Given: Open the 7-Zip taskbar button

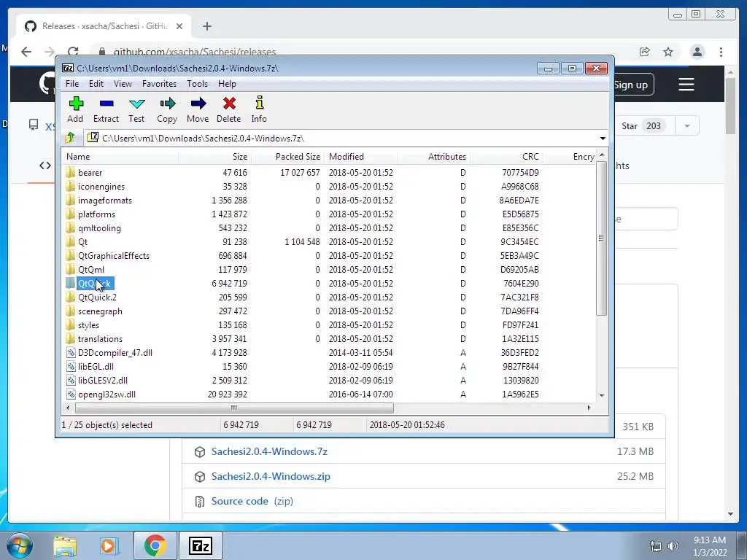Looking at the screenshot, I should [200, 545].
